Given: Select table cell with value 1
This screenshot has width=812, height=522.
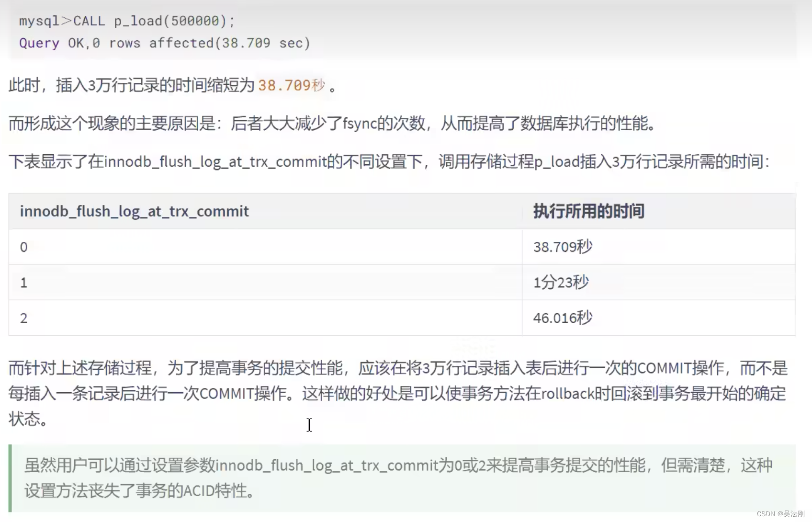Looking at the screenshot, I should (x=265, y=283).
